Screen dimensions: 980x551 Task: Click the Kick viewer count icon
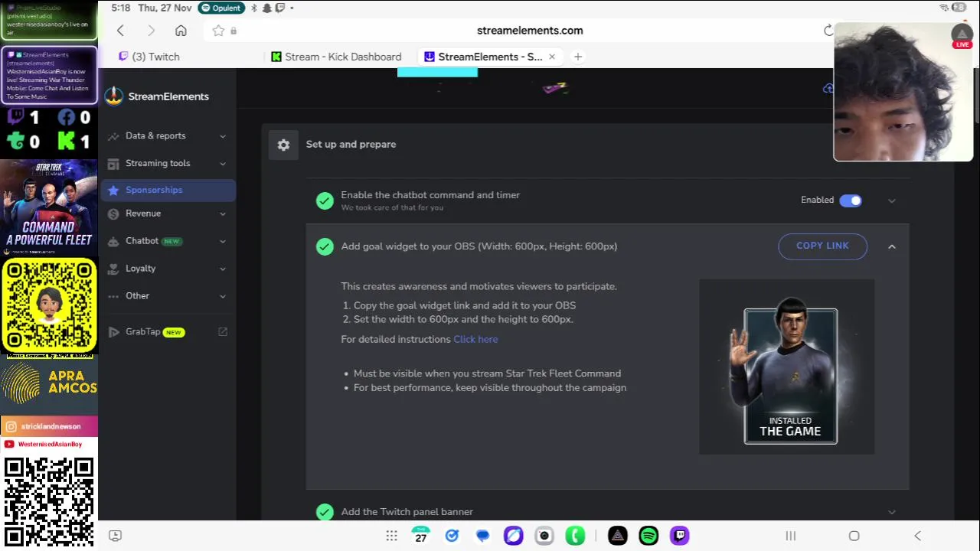66,142
